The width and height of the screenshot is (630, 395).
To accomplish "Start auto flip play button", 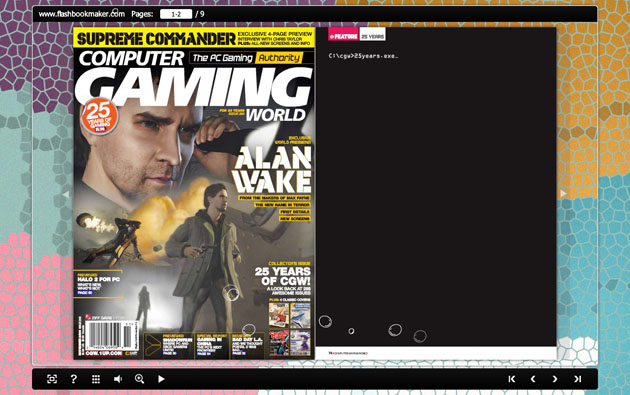I will pos(161,379).
